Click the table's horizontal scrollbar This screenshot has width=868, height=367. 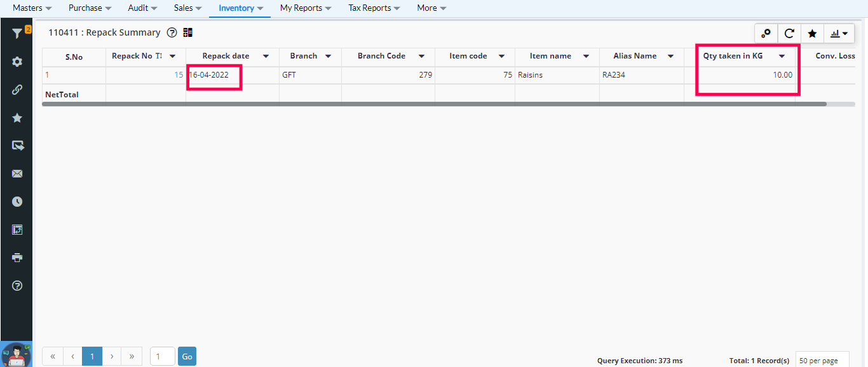pyautogui.click(x=435, y=104)
